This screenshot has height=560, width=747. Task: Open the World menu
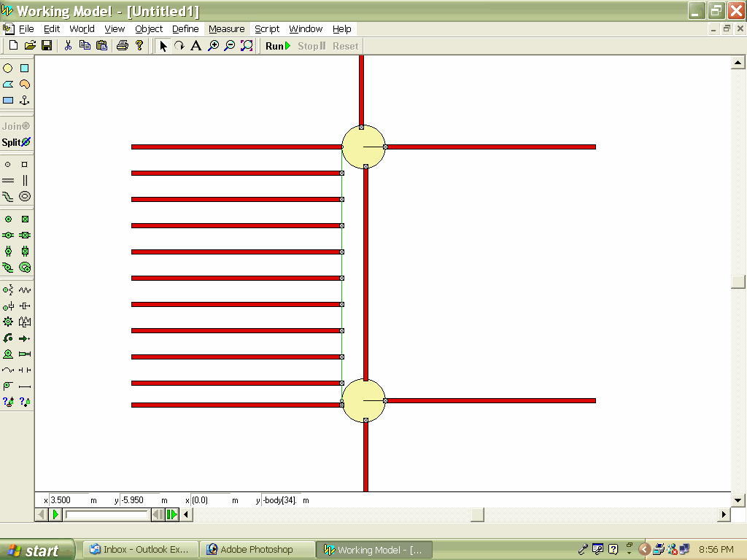tap(82, 29)
